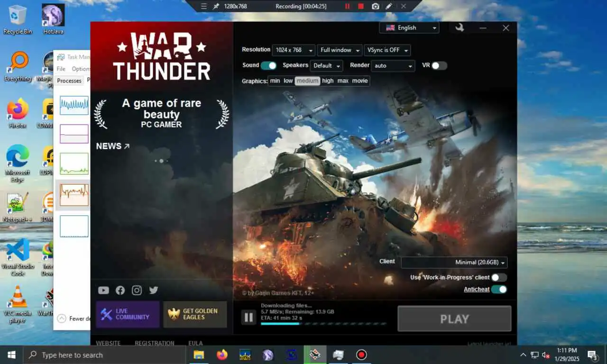Enable the 'Work-in-Progress' client switch
The width and height of the screenshot is (607, 364).
(x=499, y=277)
